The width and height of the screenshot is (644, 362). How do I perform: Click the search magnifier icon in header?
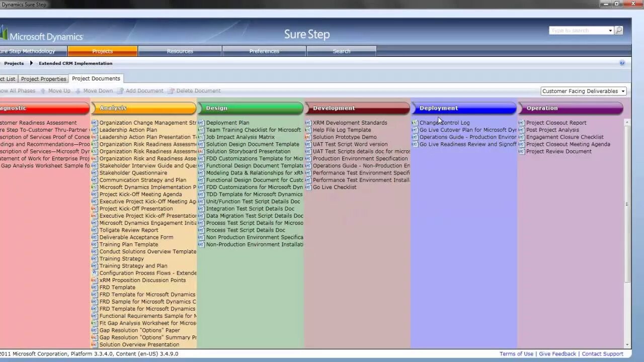click(619, 30)
